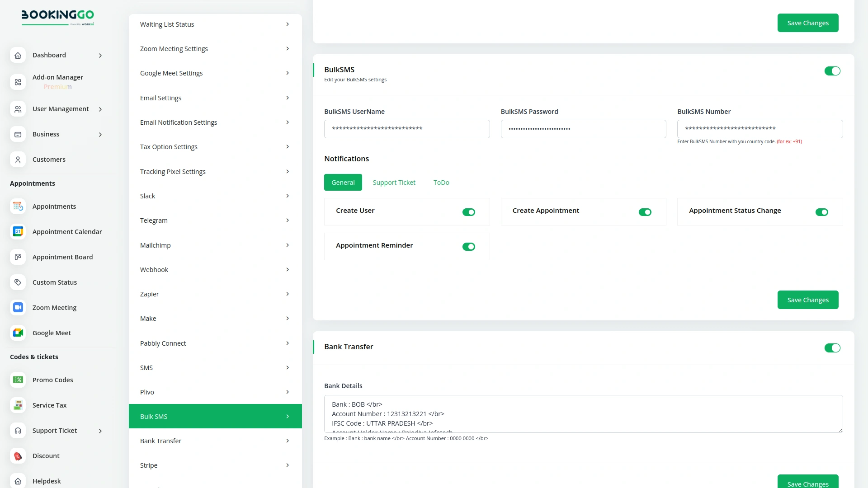Click Save Changes under BulkSMS notifications

pyautogui.click(x=808, y=300)
